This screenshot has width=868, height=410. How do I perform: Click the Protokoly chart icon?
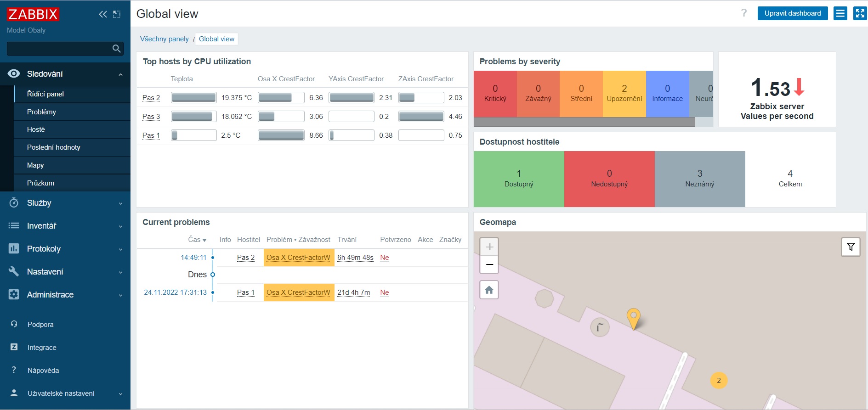[14, 248]
